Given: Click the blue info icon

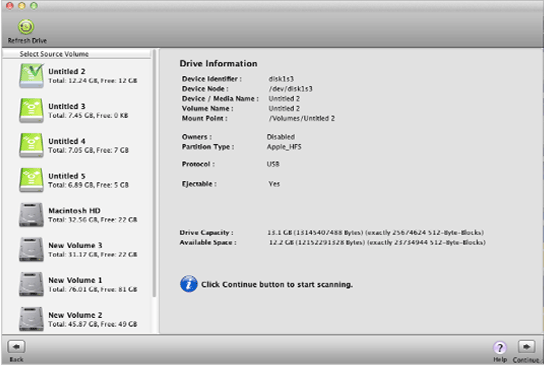Looking at the screenshot, I should (x=189, y=284).
